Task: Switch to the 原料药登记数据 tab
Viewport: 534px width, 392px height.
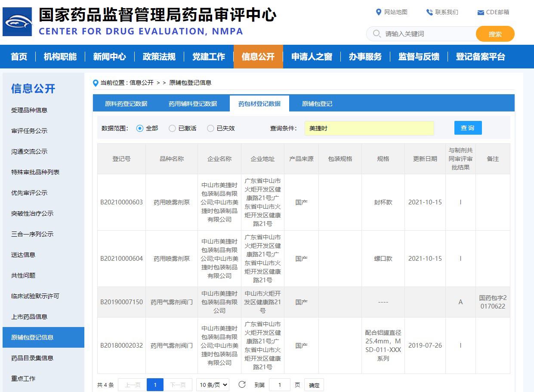Action: coord(126,104)
